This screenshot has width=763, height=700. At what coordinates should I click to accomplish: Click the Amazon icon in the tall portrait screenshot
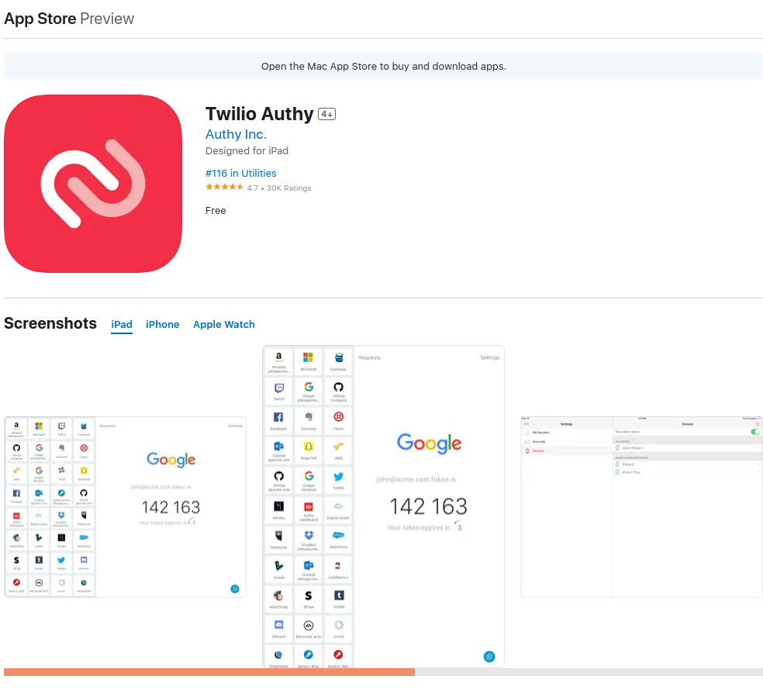(278, 358)
